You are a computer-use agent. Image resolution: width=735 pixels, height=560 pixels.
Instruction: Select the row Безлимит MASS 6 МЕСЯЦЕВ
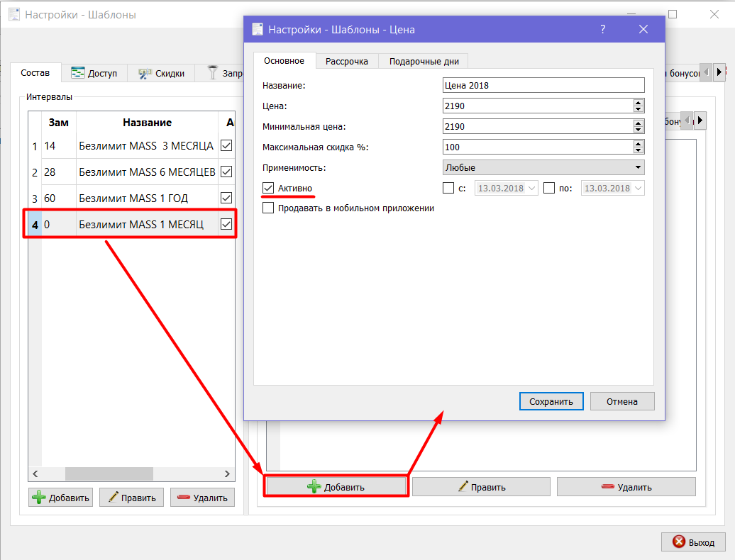[132, 172]
